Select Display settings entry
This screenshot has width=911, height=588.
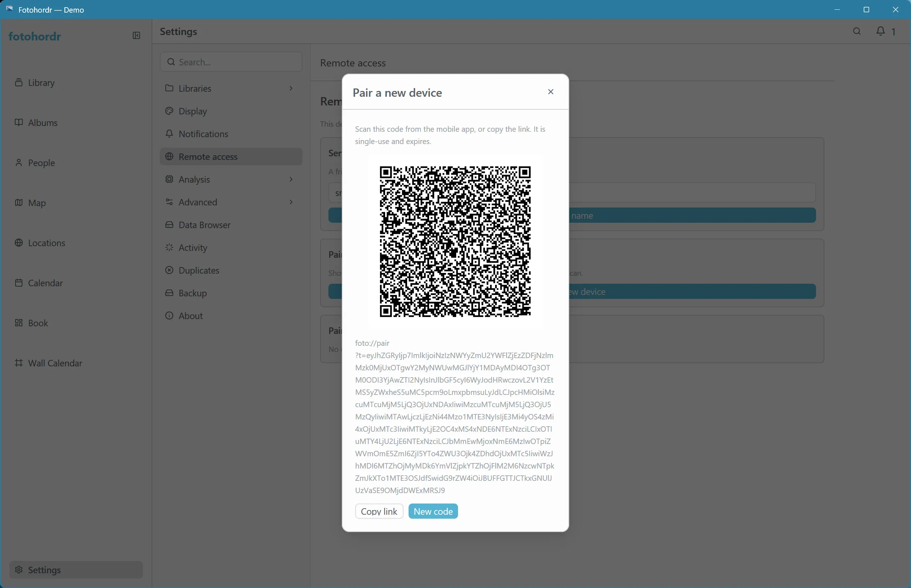[231, 111]
